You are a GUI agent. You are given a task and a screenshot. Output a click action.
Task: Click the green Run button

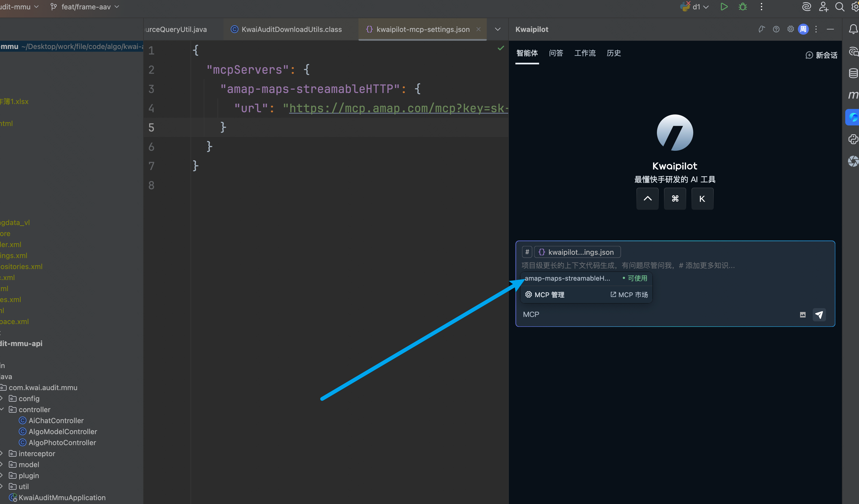724,7
